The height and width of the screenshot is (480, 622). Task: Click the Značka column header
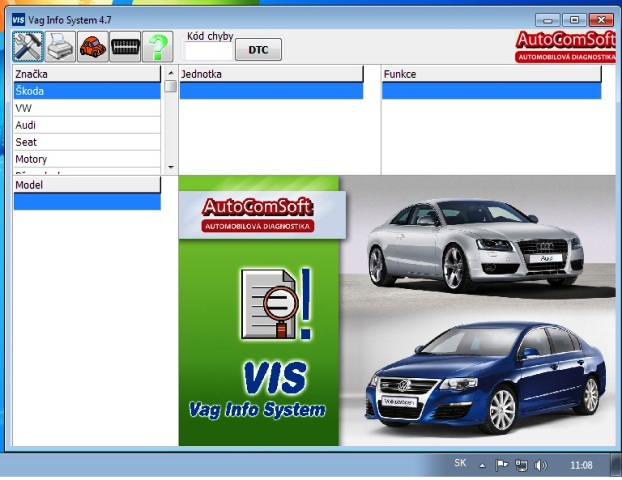pyautogui.click(x=87, y=74)
